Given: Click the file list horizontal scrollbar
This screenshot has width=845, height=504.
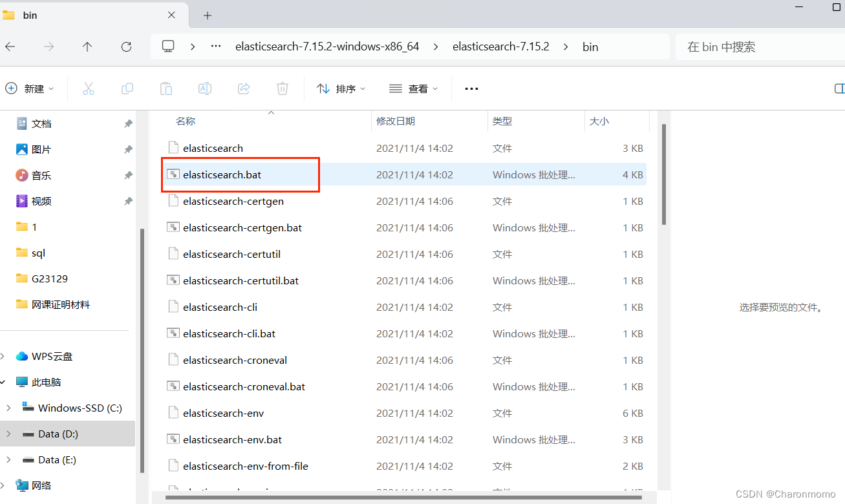Looking at the screenshot, I should tap(403, 498).
